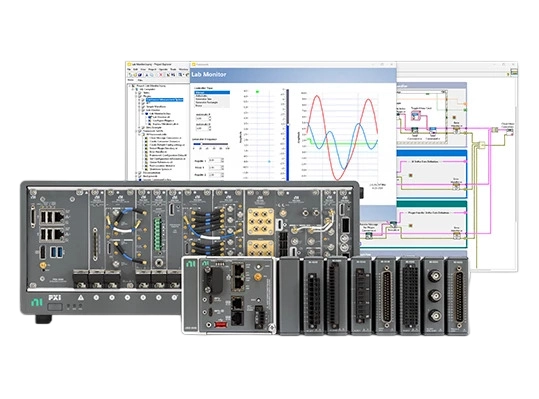This screenshot has height=399, width=539.
Task: Click the merge errors node joining the wires
Action: pos(482,145)
